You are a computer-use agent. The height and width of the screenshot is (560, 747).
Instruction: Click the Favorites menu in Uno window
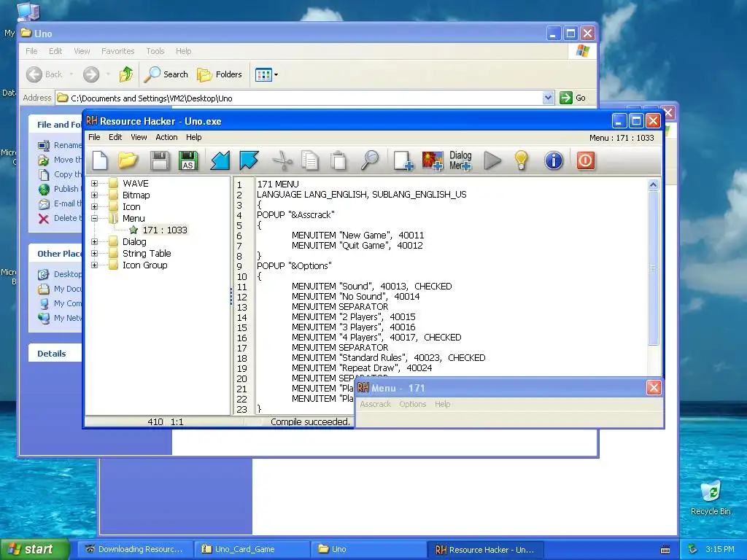[117, 51]
